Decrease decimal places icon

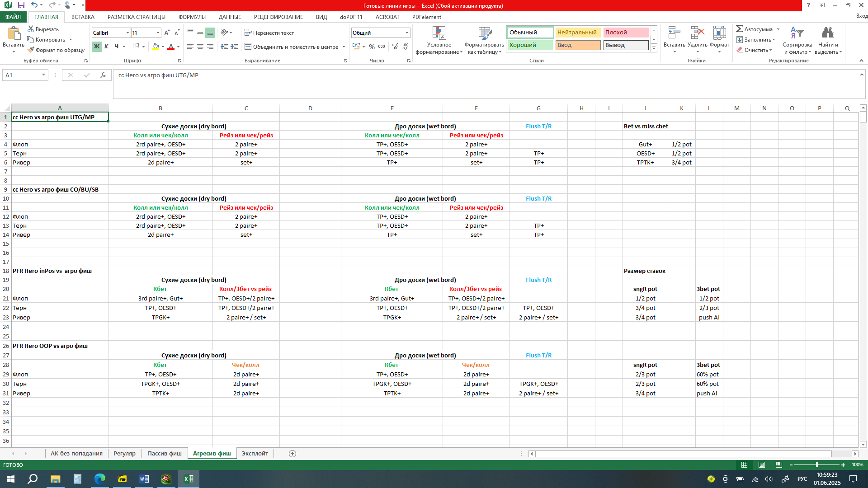pos(406,47)
